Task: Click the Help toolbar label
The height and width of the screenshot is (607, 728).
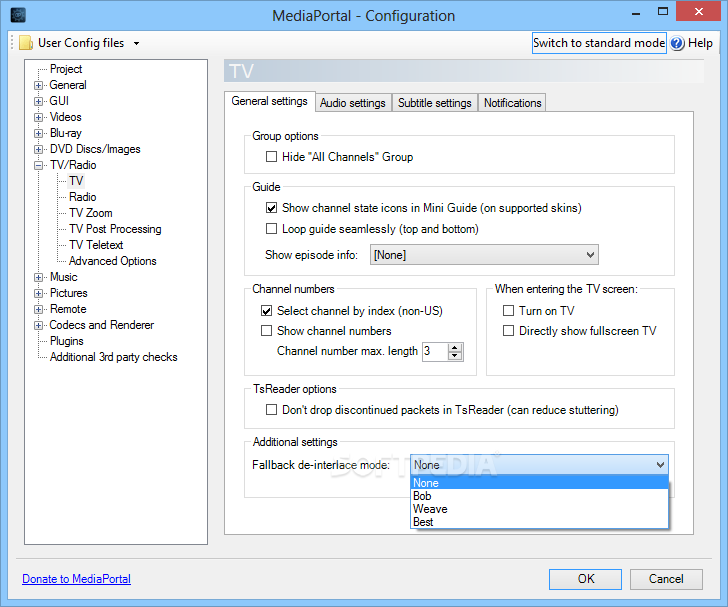Action: pos(700,43)
